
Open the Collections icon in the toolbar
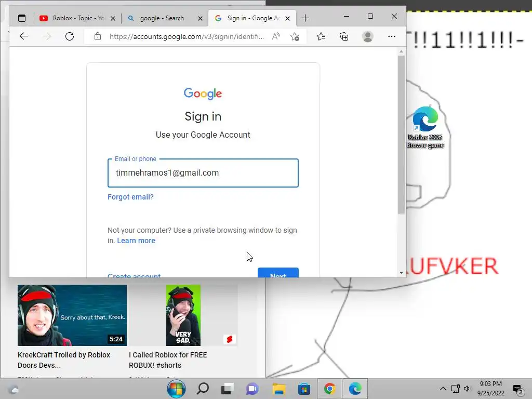tap(344, 36)
